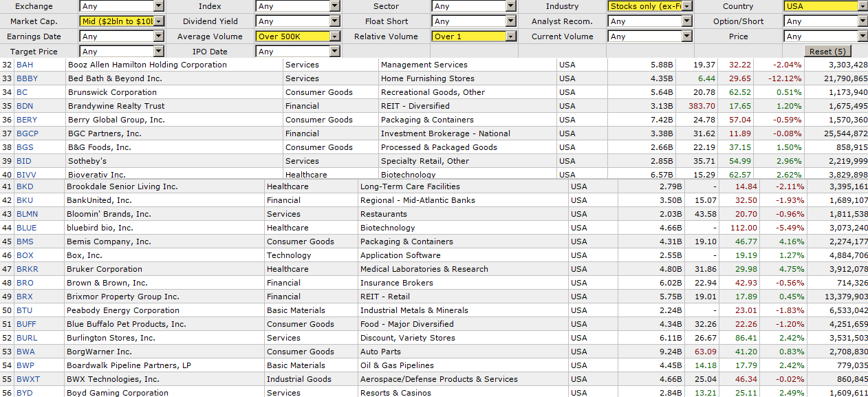Select the Box, Inc. company name
Viewport: 868px width, 397px height.
(84, 255)
